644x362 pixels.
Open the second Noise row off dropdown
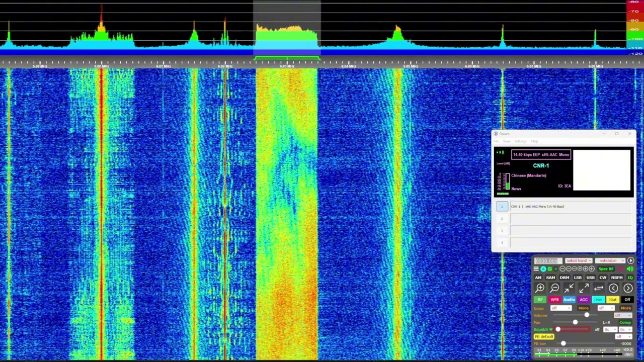click(x=606, y=308)
